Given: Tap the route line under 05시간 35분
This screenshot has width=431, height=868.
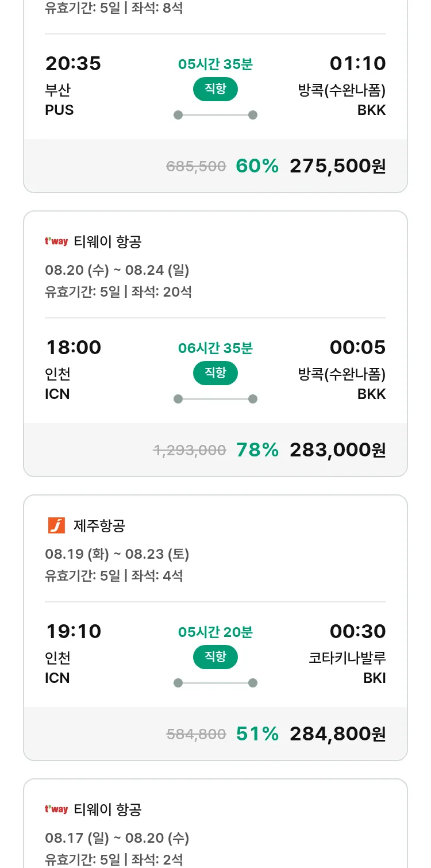Looking at the screenshot, I should (x=215, y=115).
